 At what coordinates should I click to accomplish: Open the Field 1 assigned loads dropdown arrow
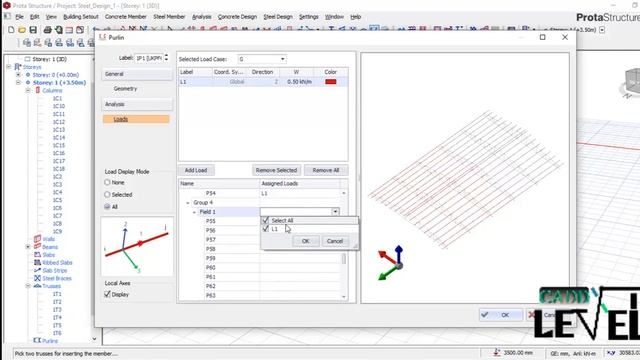coord(335,211)
